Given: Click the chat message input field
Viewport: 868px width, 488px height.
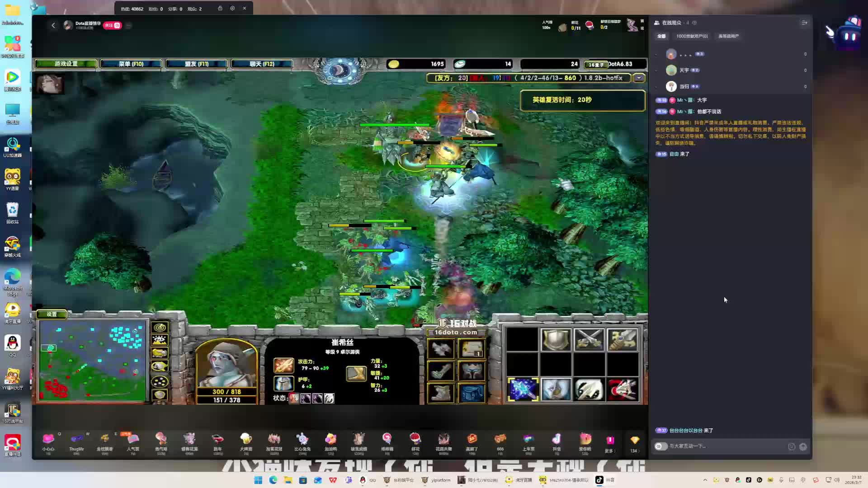Looking at the screenshot, I should (x=723, y=446).
